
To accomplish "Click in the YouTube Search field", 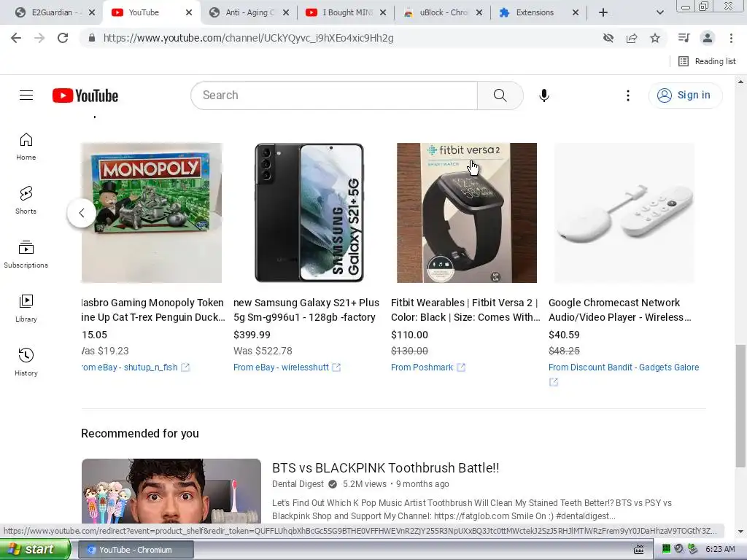I will coord(333,96).
